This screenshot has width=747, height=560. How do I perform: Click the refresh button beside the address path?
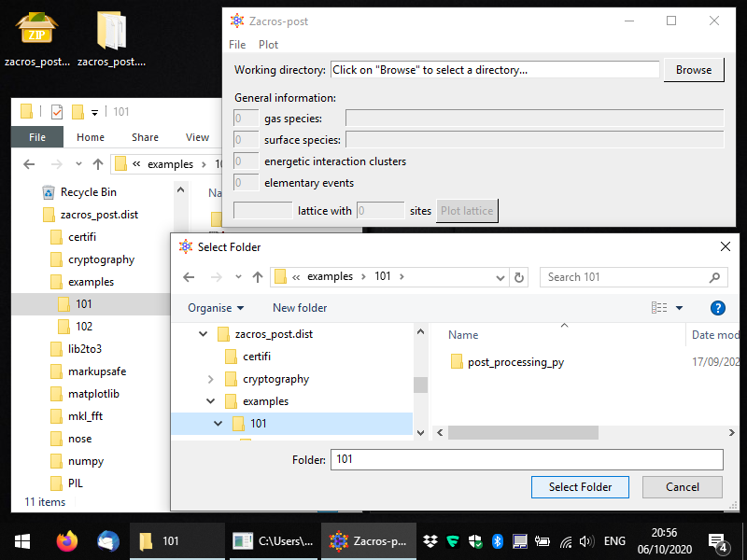519,277
